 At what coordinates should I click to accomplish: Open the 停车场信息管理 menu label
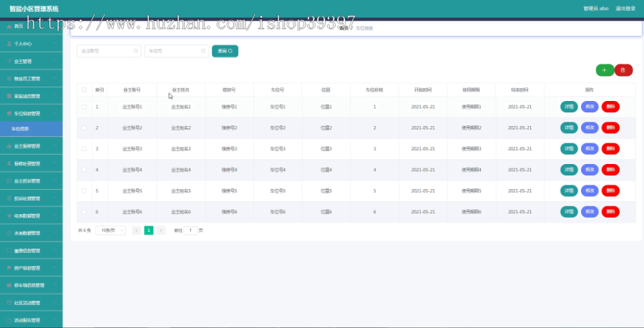coord(29,285)
